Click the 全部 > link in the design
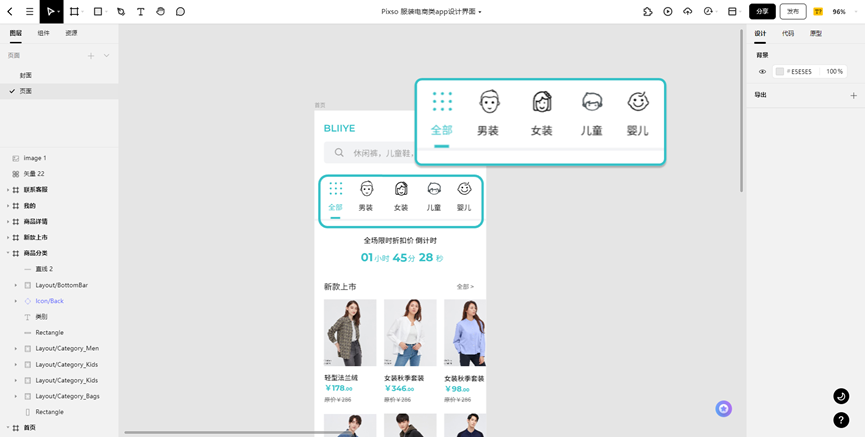 coord(465,287)
